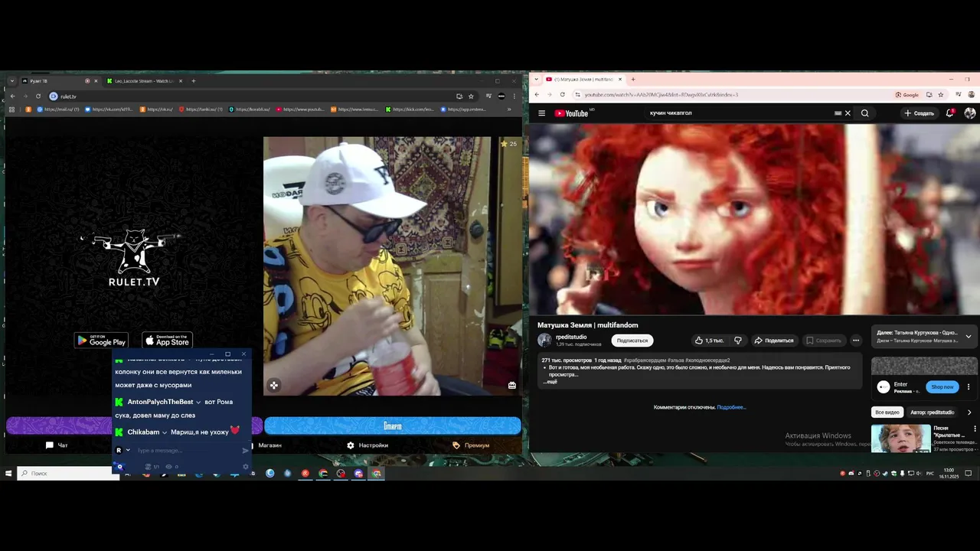The width and height of the screenshot is (980, 551).
Task: Open the rpeditstudio channel name
Action: pos(571,337)
